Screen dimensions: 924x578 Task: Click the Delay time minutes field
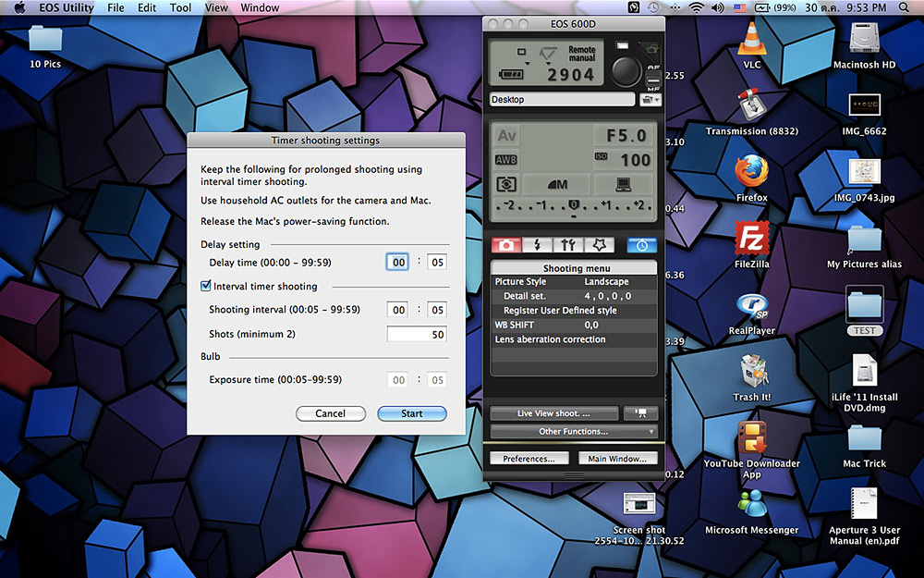click(399, 263)
